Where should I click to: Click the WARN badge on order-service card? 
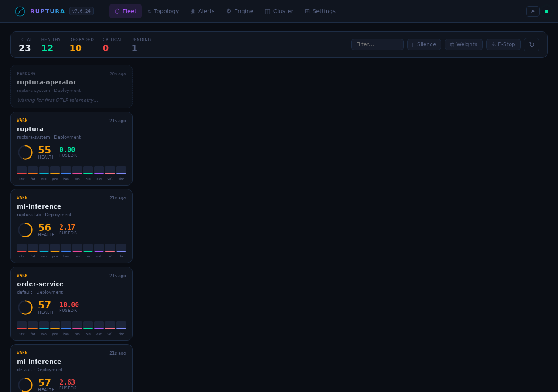click(22, 275)
